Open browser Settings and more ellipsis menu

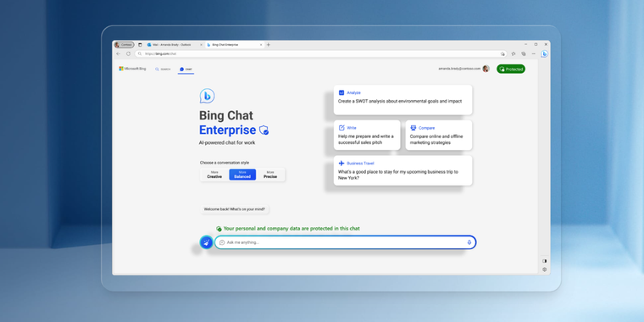(534, 53)
